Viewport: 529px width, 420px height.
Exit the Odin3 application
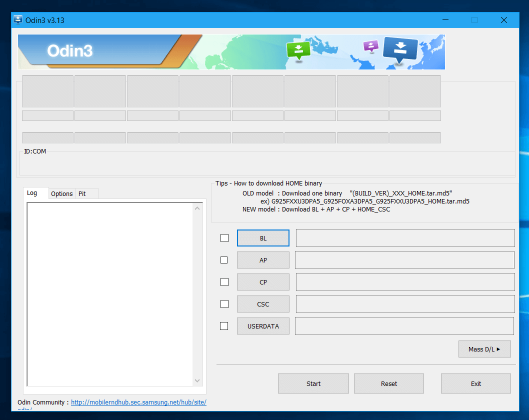[476, 383]
